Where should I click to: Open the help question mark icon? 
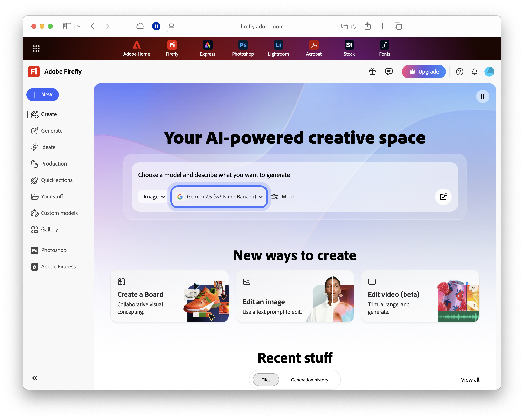point(459,72)
